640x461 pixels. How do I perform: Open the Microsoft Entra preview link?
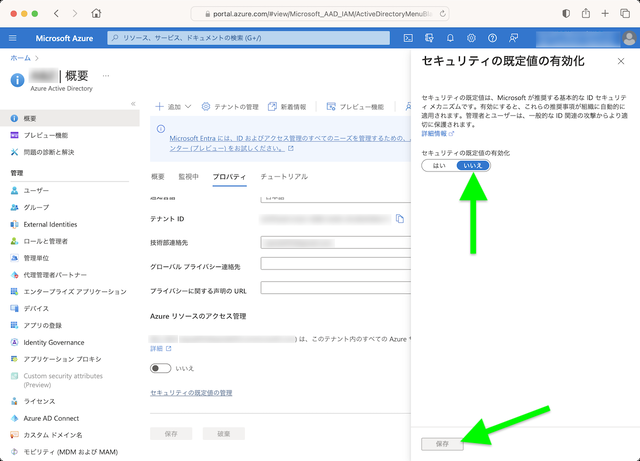(x=289, y=143)
